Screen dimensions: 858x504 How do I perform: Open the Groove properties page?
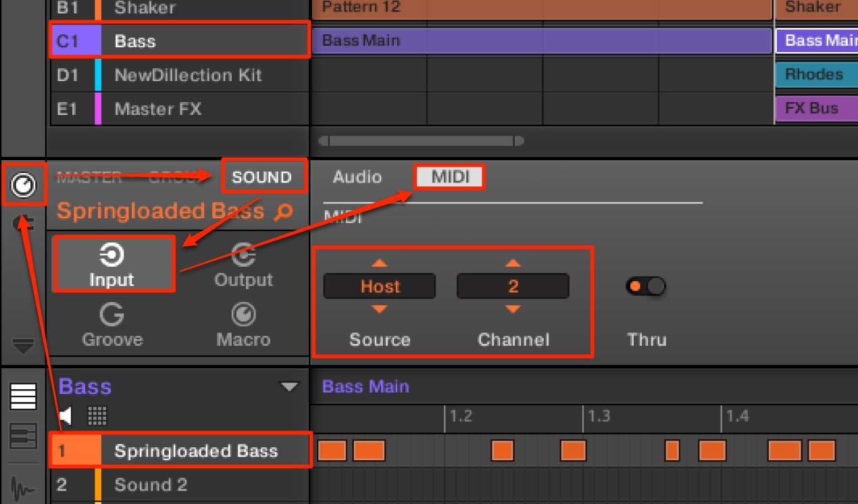click(112, 325)
